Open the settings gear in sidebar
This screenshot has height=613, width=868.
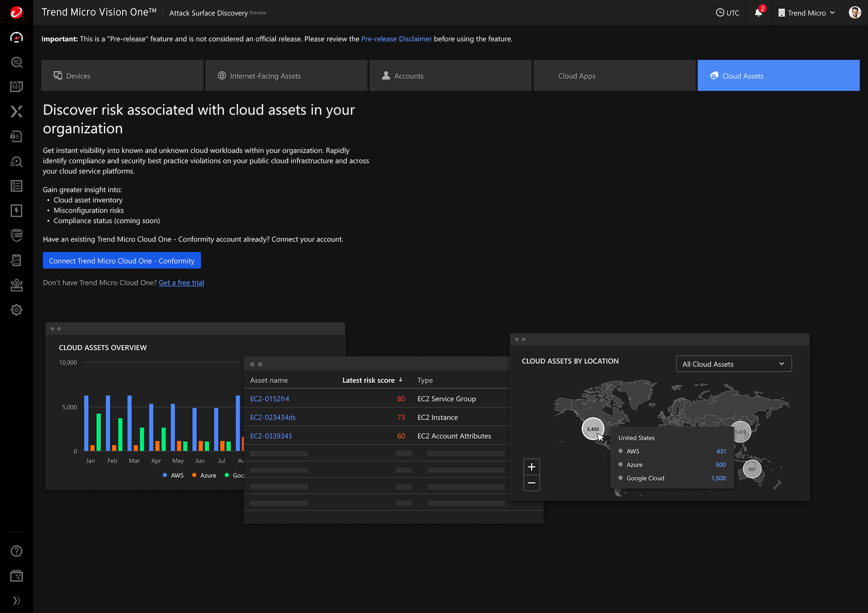(17, 310)
